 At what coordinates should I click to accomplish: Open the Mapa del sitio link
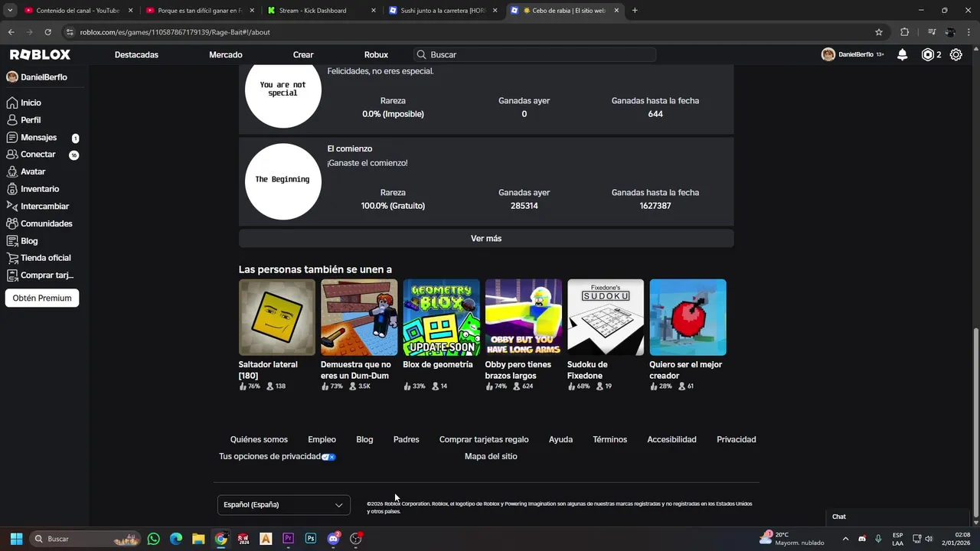click(491, 456)
